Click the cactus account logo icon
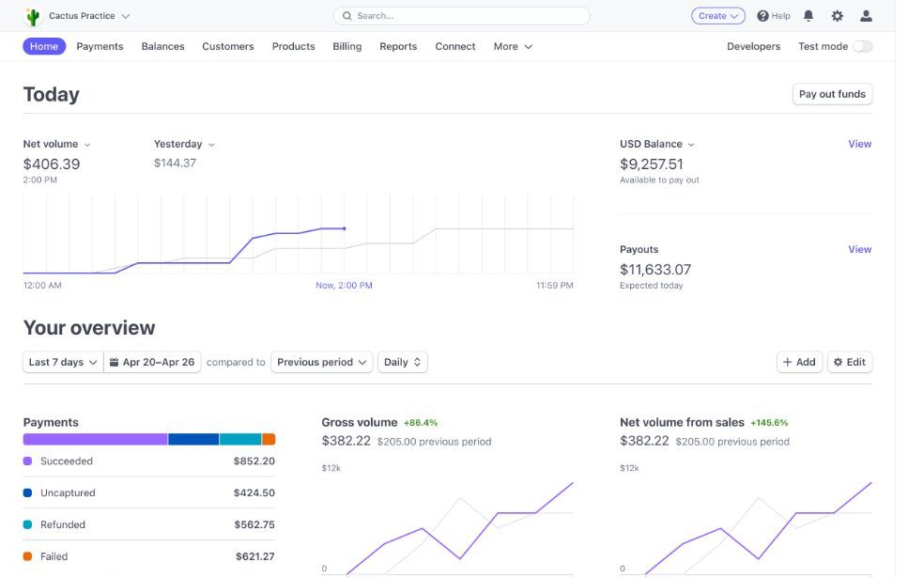The image size is (924, 578). 34,16
